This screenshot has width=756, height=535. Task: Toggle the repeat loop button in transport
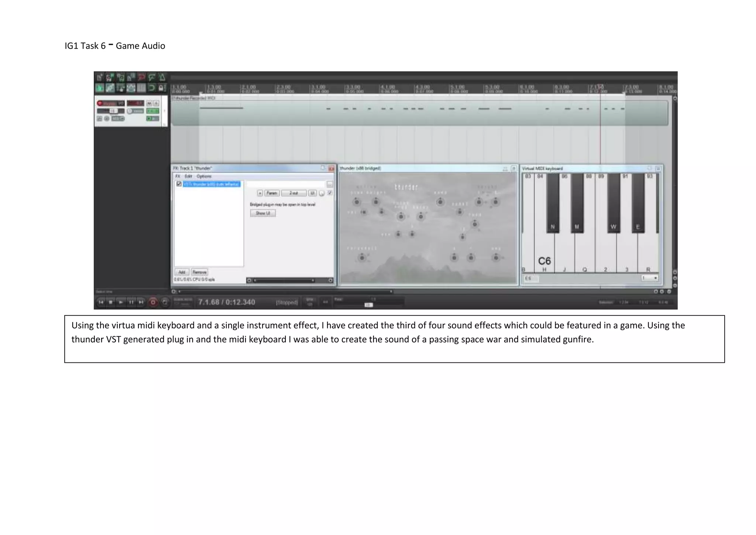click(165, 302)
